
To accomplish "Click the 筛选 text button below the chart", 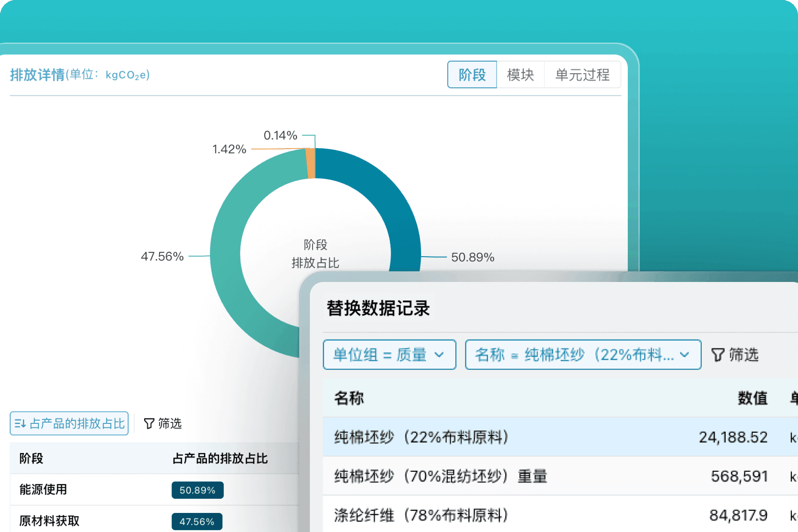I will tap(171, 423).
